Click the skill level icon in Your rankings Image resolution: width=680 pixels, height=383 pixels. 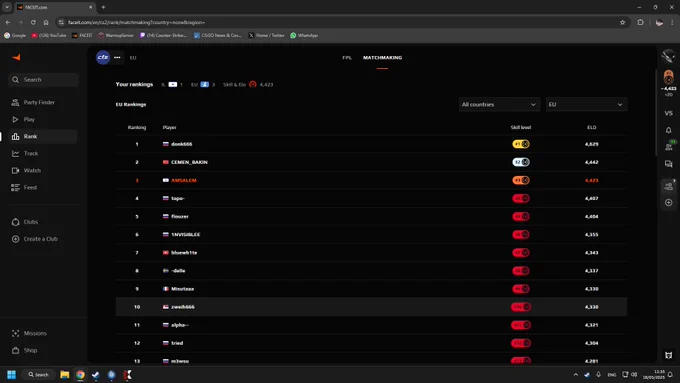(x=253, y=85)
